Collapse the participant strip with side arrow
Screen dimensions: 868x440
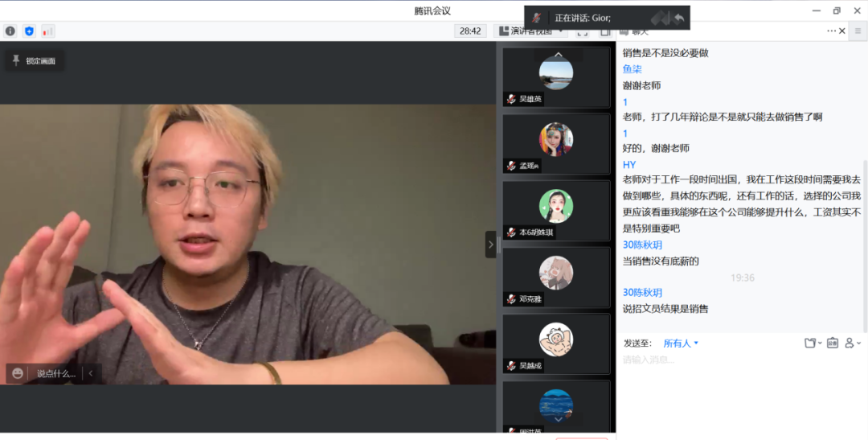click(x=490, y=244)
